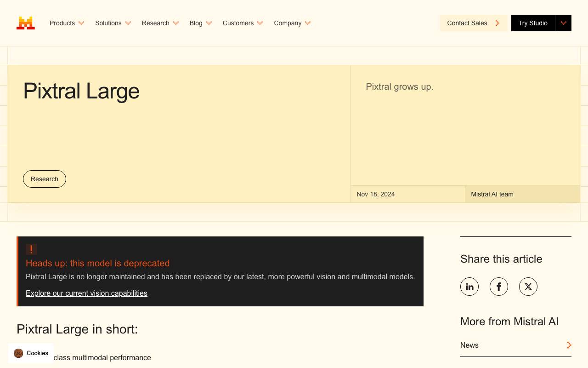Click the 'no longer maintained' notice sentence
588x368 pixels.
[x=220, y=277]
